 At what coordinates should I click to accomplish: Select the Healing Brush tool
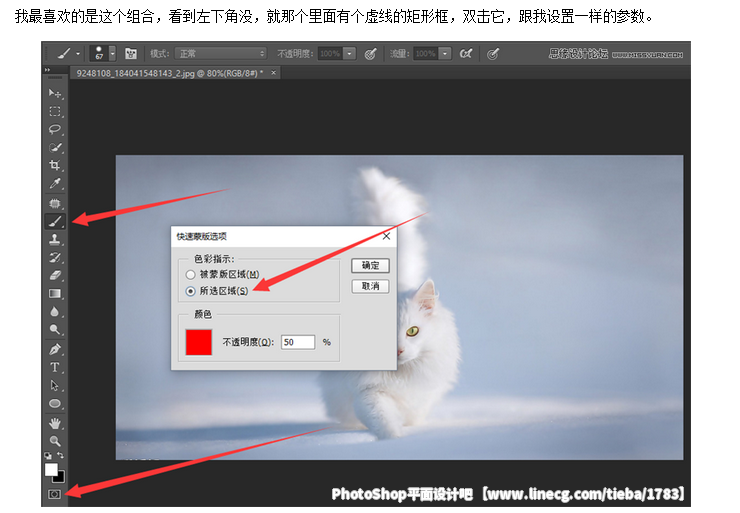[x=55, y=203]
